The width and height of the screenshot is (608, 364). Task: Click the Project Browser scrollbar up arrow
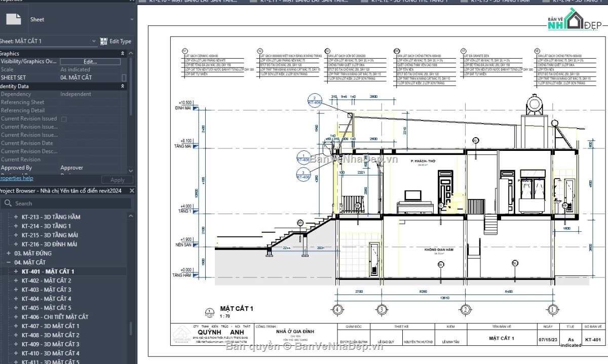(x=131, y=217)
